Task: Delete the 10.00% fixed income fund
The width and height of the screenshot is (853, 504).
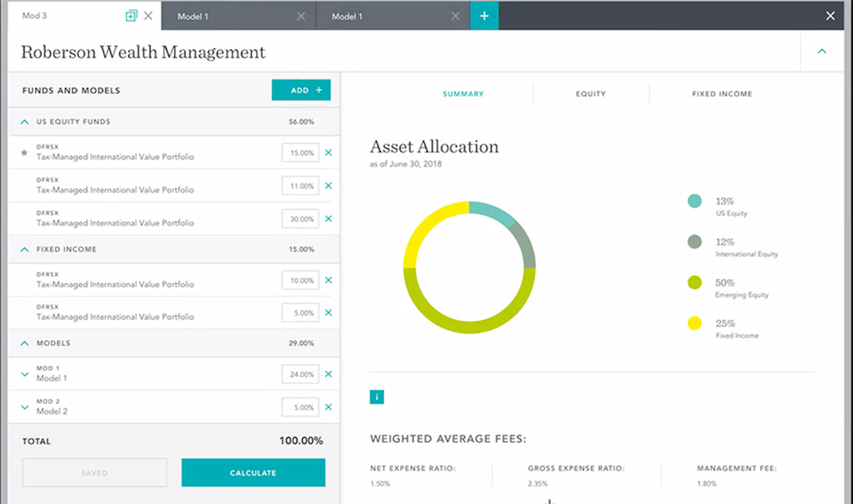Action: tap(328, 280)
